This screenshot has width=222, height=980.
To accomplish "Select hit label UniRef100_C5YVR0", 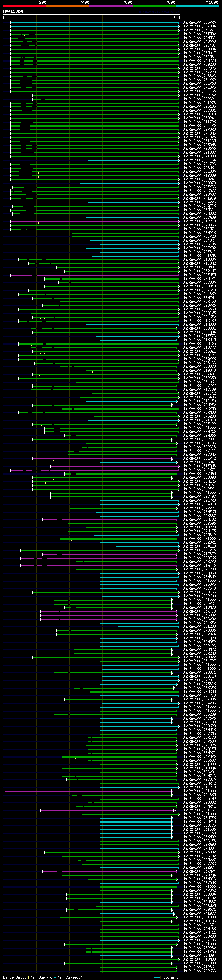I will tap(199, 72).
